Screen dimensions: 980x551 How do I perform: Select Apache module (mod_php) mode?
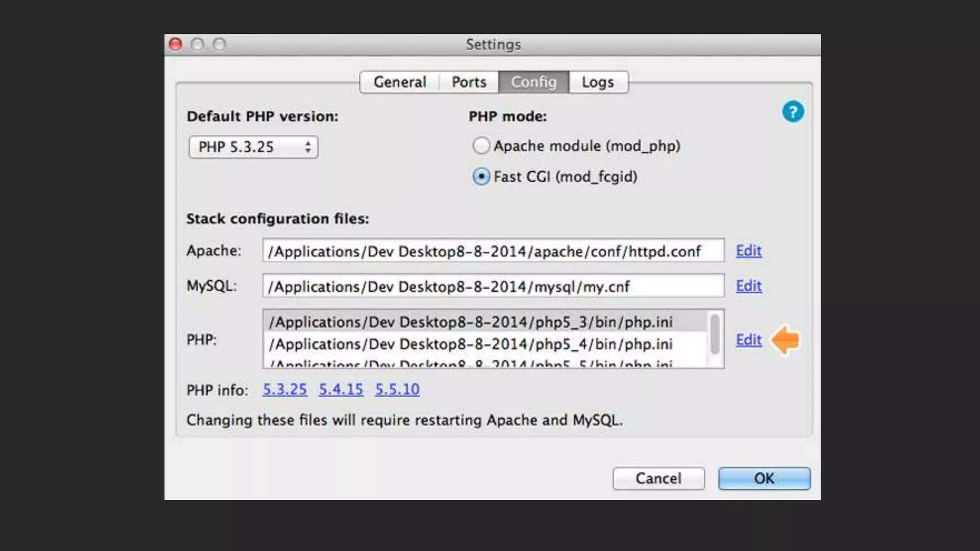[481, 146]
